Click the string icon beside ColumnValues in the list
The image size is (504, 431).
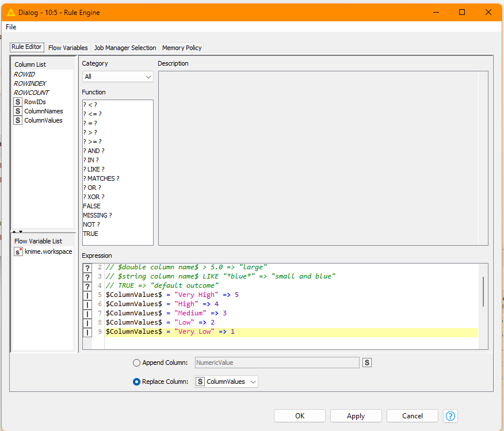18,120
